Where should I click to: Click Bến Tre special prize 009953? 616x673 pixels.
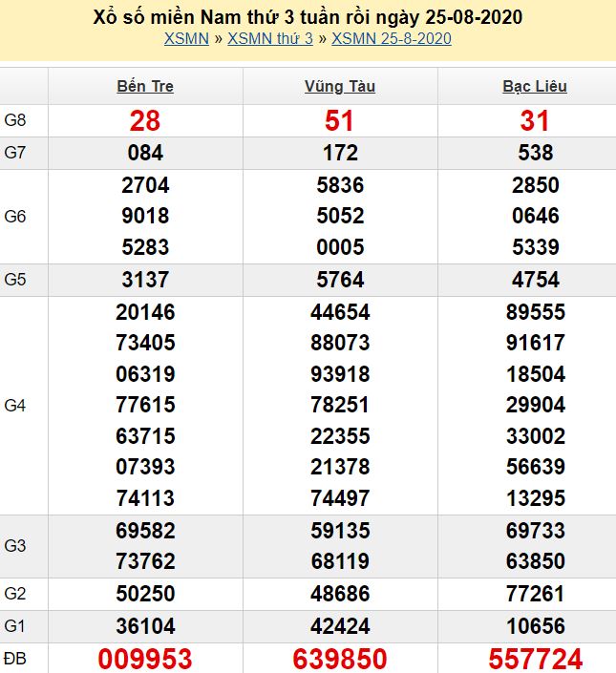point(145,659)
